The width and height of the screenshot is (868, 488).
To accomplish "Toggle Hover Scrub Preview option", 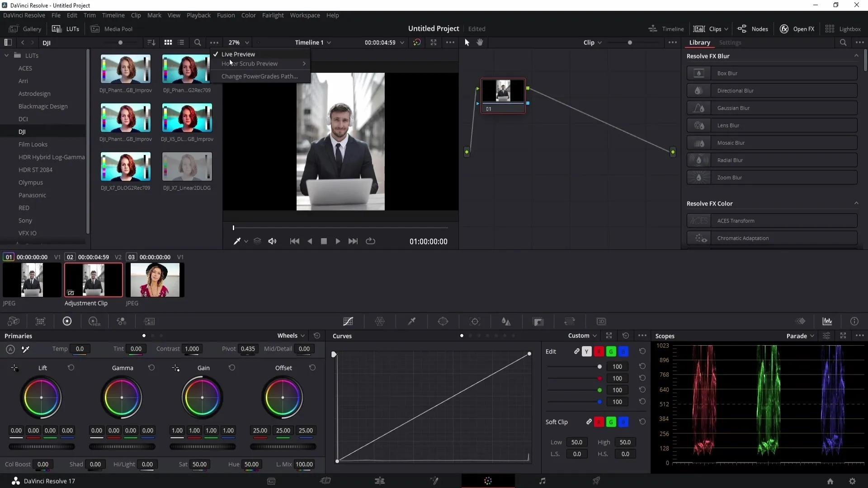I will coord(249,64).
